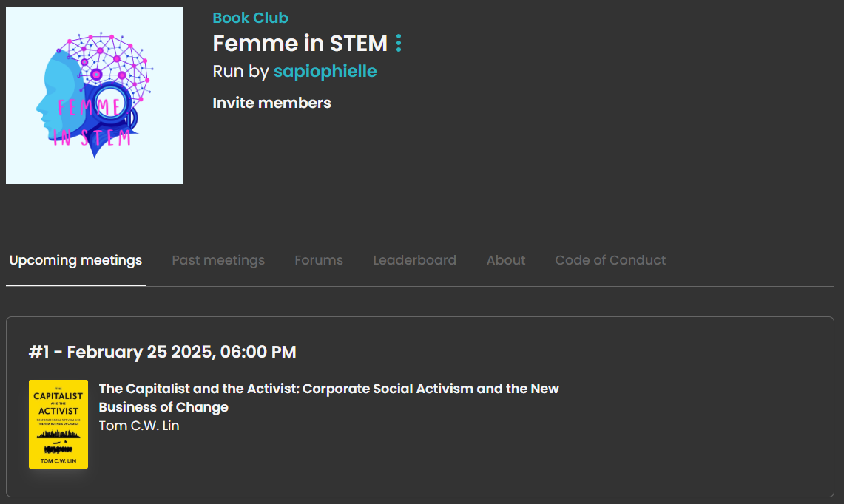Switch to the Past meetings tab

coord(218,260)
